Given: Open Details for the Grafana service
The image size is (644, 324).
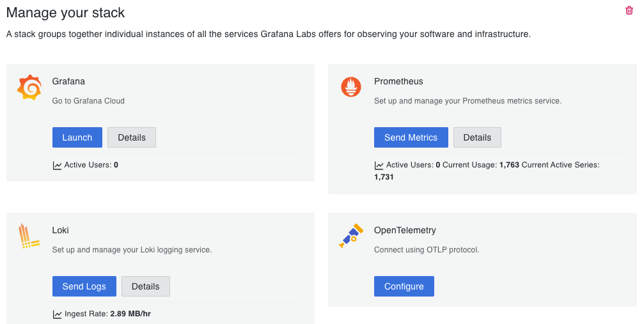Looking at the screenshot, I should [132, 137].
